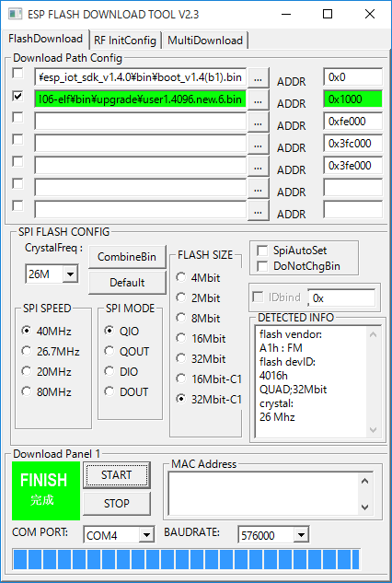The width and height of the screenshot is (392, 583).
Task: Click the 0x0 address field
Action: click(x=352, y=77)
